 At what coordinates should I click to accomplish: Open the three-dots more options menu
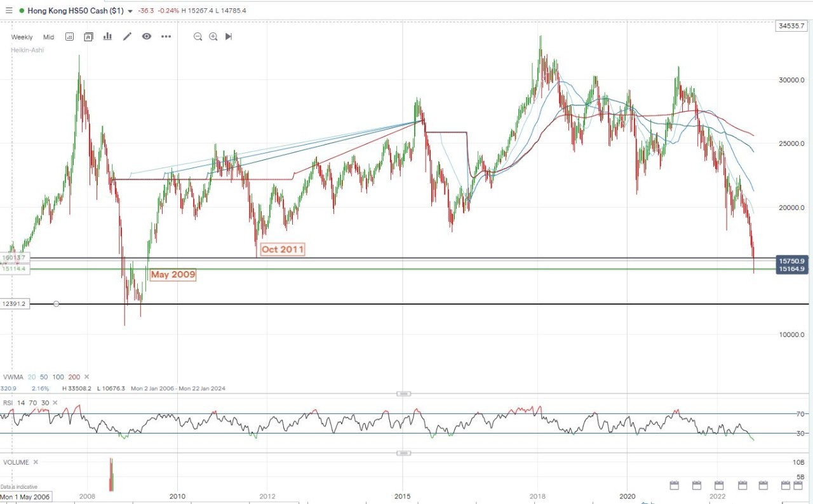(x=166, y=37)
